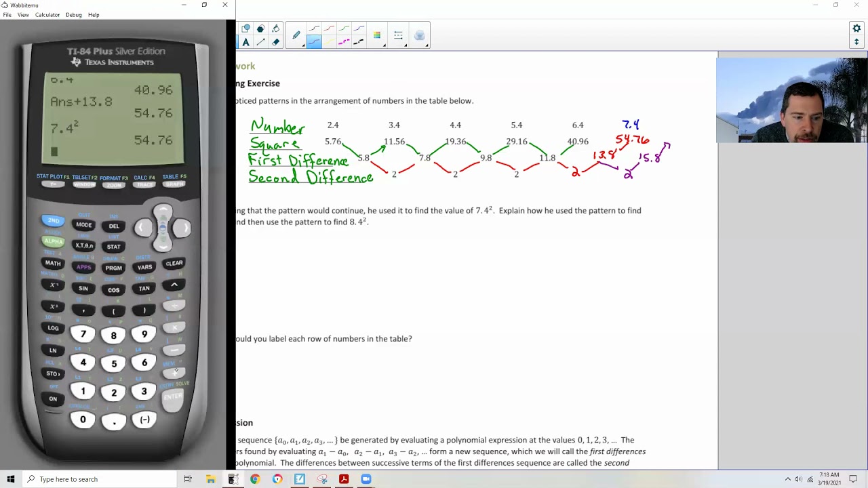Screen dimensions: 868x488
Task: Click the STAT key
Action: click(x=114, y=247)
